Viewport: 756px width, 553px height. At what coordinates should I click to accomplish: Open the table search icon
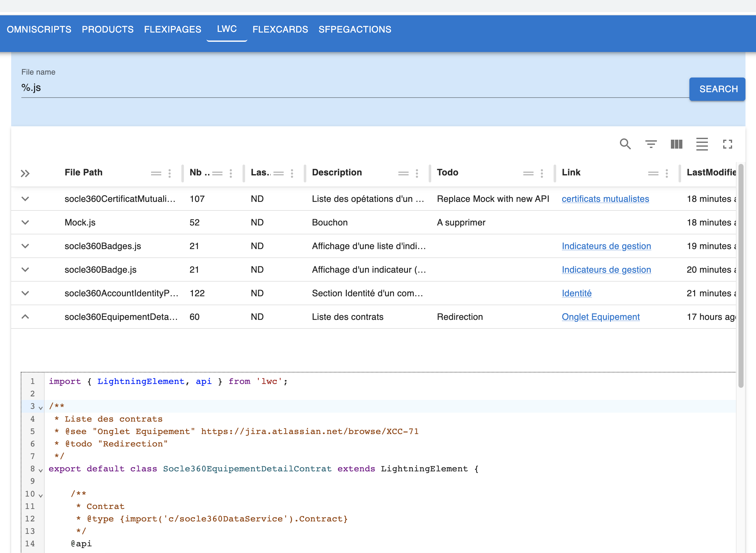point(625,144)
